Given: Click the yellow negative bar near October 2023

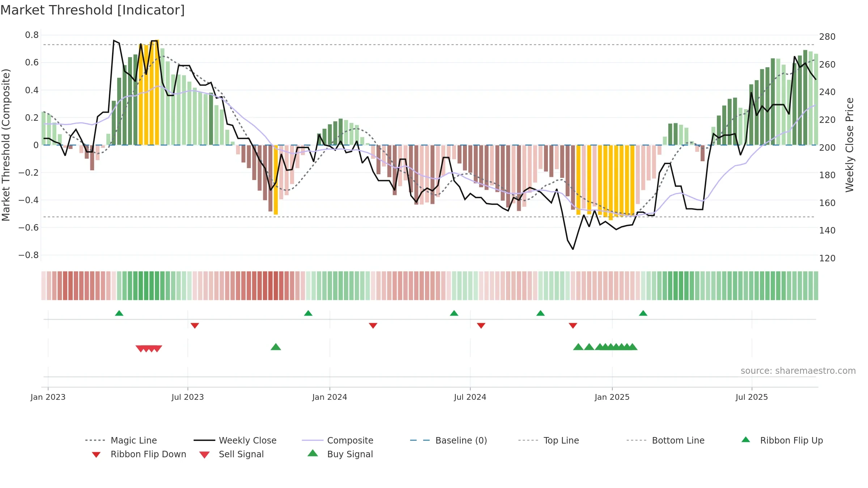Looking at the screenshot, I should [x=276, y=180].
